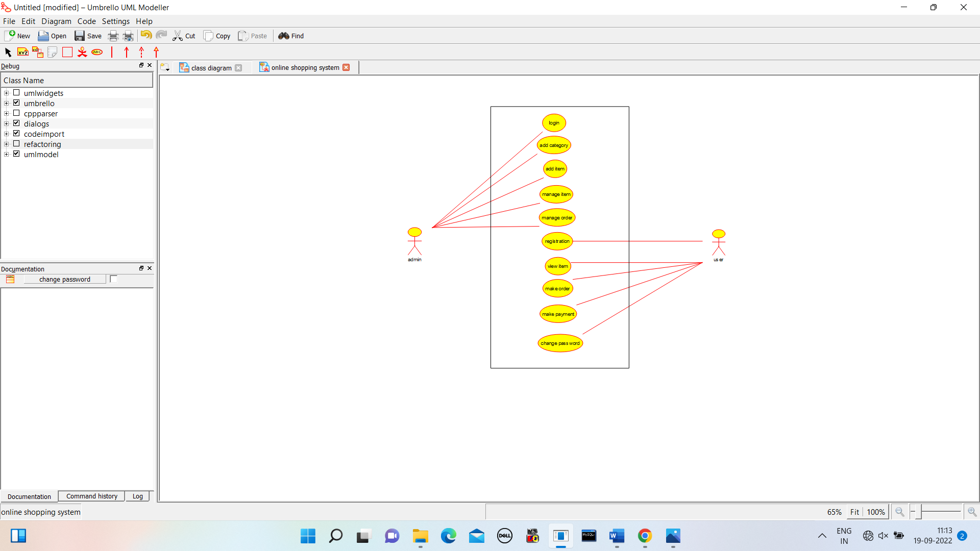Click the 100% zoom button
This screenshot has height=551, width=980.
[x=876, y=512]
